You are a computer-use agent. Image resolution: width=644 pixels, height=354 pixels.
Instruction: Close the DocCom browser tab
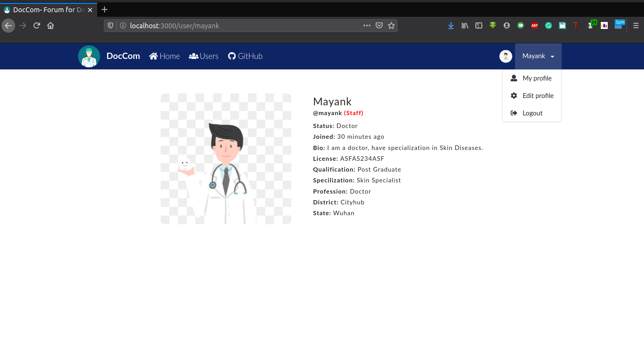(x=90, y=10)
